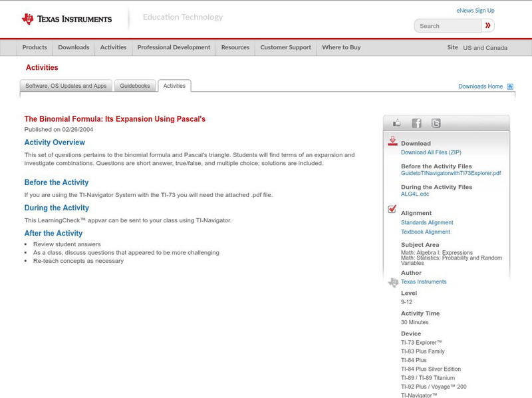532x398 pixels.
Task: Switch to the Guidebooks tab
Action: 135,86
